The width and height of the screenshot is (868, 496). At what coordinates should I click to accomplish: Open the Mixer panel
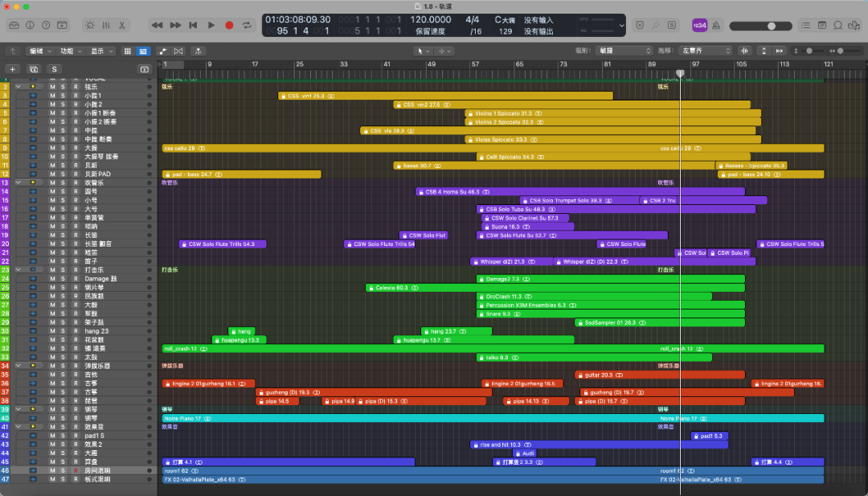(x=106, y=25)
